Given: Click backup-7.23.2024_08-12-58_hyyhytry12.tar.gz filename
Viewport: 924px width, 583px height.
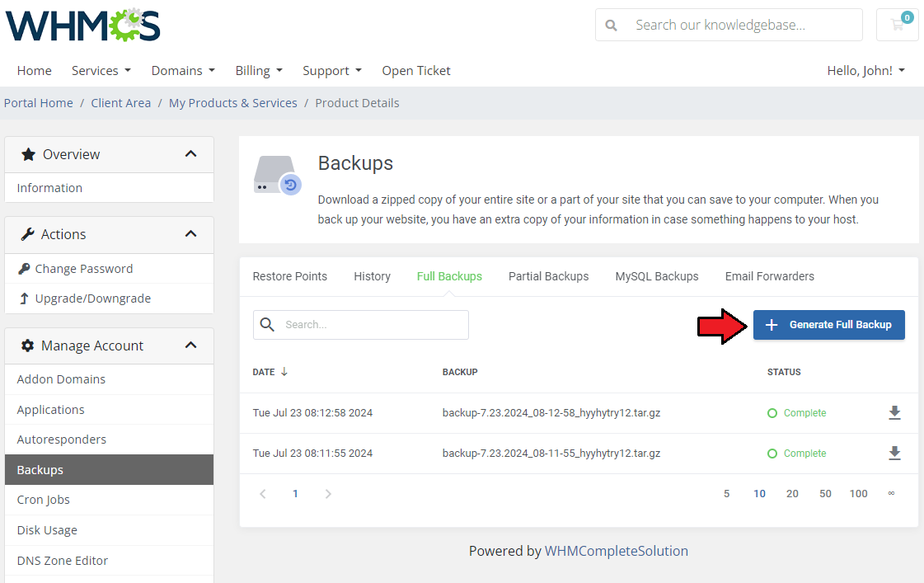Looking at the screenshot, I should [x=551, y=413].
